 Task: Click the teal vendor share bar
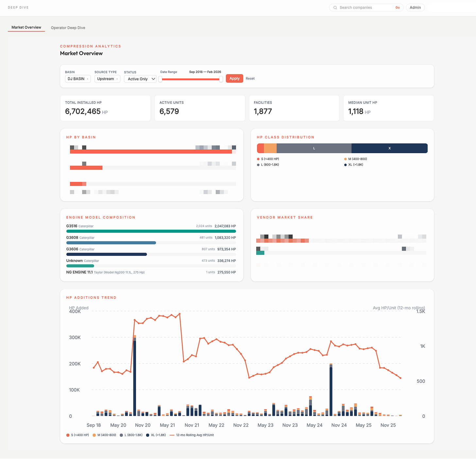(x=260, y=253)
